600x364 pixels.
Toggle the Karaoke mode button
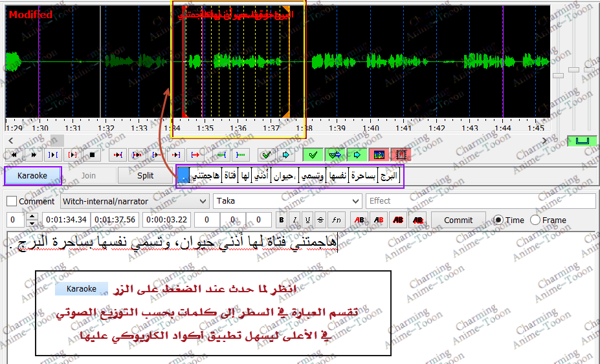[x=32, y=175]
